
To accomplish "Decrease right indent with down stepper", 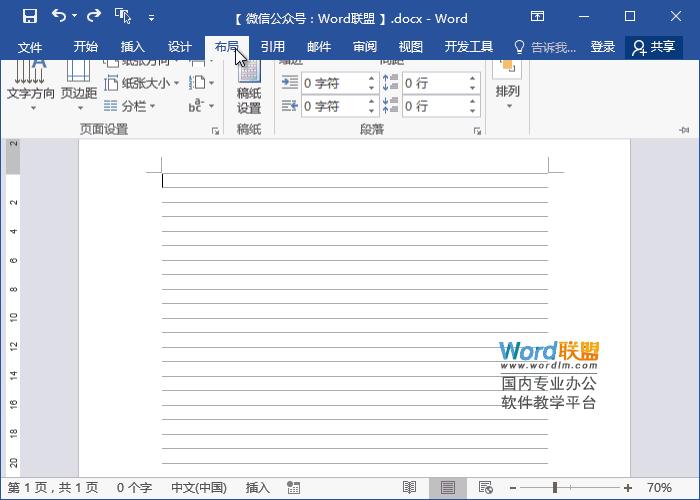I will (371, 112).
